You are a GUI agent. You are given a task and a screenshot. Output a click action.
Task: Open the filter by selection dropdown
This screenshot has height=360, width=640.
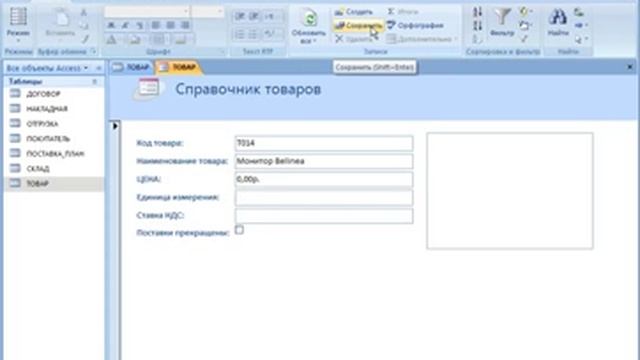pyautogui.click(x=526, y=12)
